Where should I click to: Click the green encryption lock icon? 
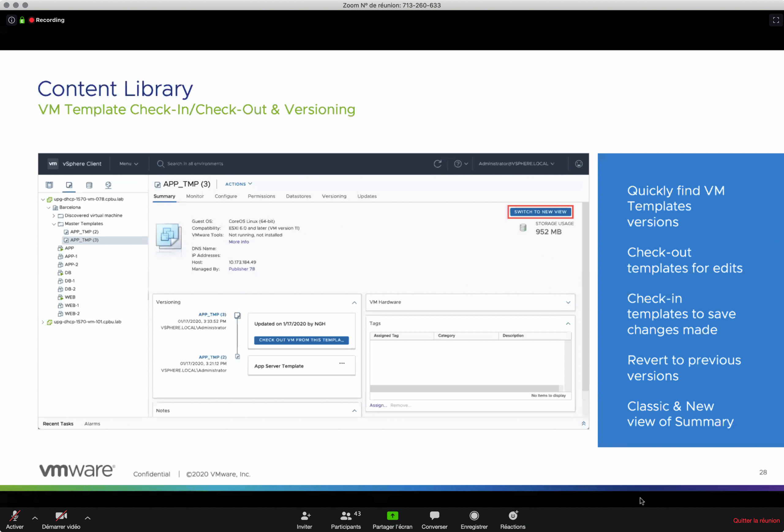pos(22,20)
